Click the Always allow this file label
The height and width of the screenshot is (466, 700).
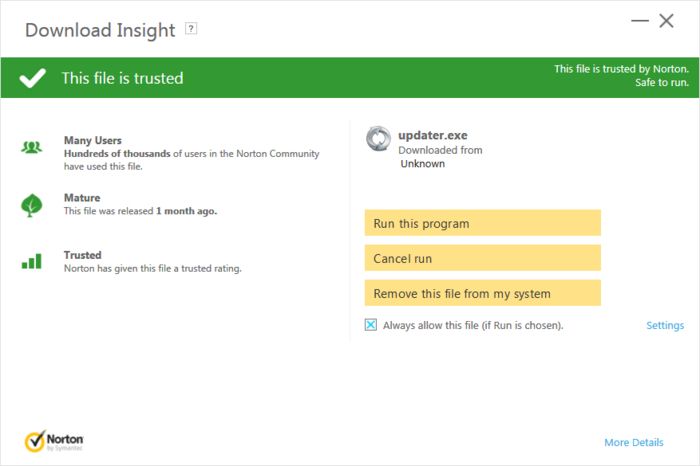point(473,325)
